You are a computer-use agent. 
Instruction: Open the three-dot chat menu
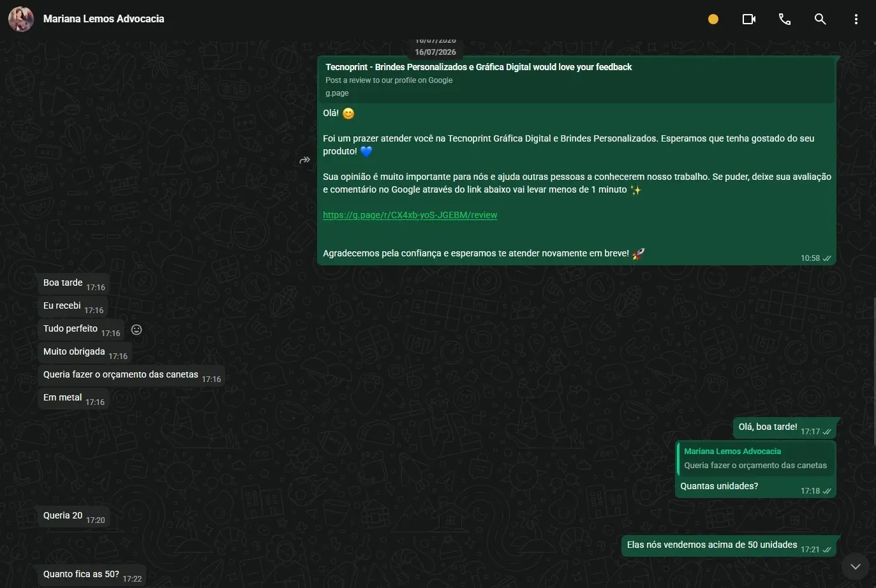[856, 19]
